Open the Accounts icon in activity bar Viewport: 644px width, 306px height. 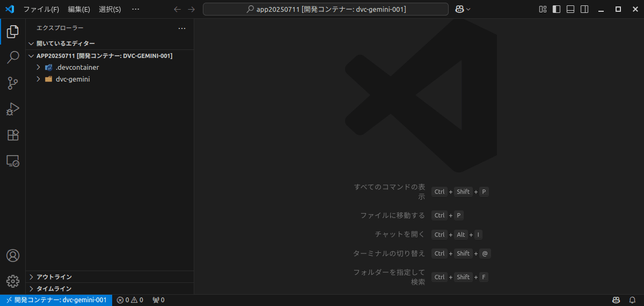coord(13,256)
